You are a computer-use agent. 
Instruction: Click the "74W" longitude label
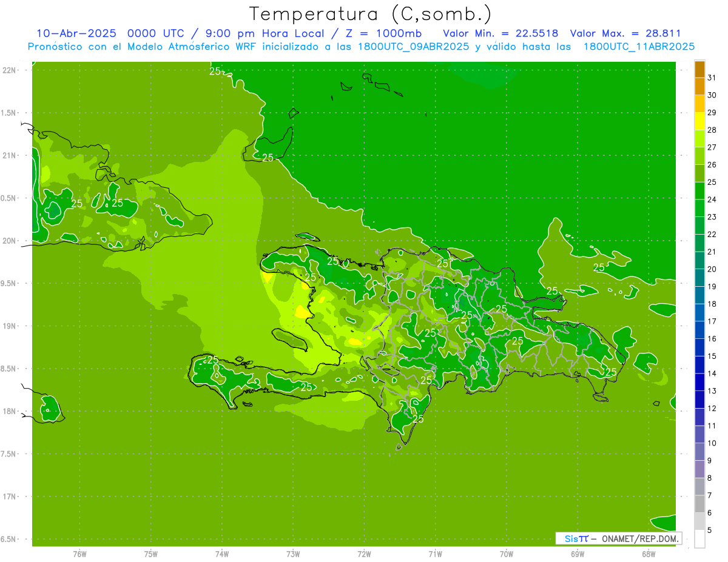click(222, 554)
